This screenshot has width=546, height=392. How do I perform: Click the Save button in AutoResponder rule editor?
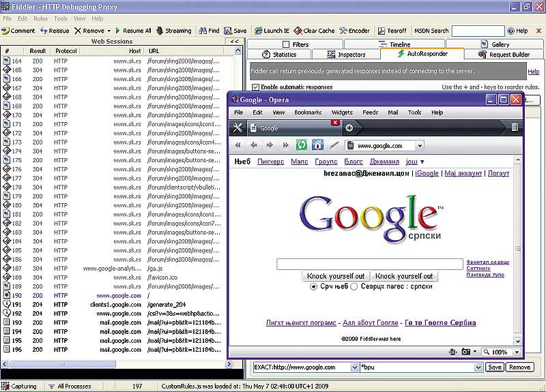point(494,367)
